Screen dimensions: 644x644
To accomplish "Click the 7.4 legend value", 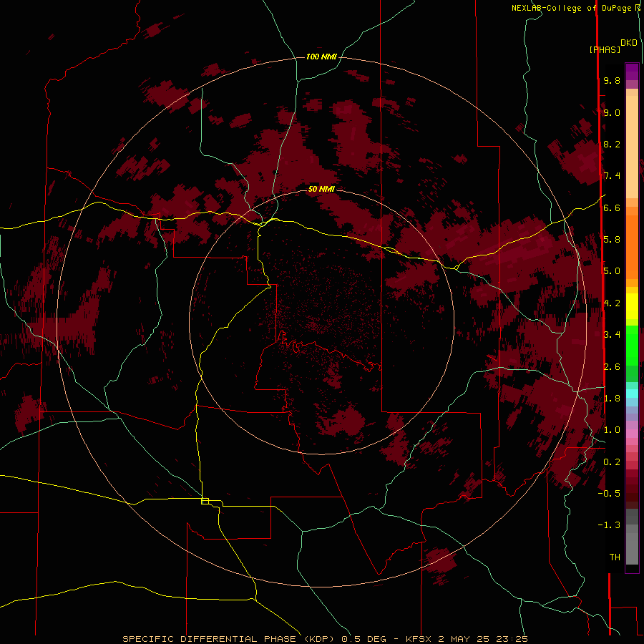I will 612,176.
